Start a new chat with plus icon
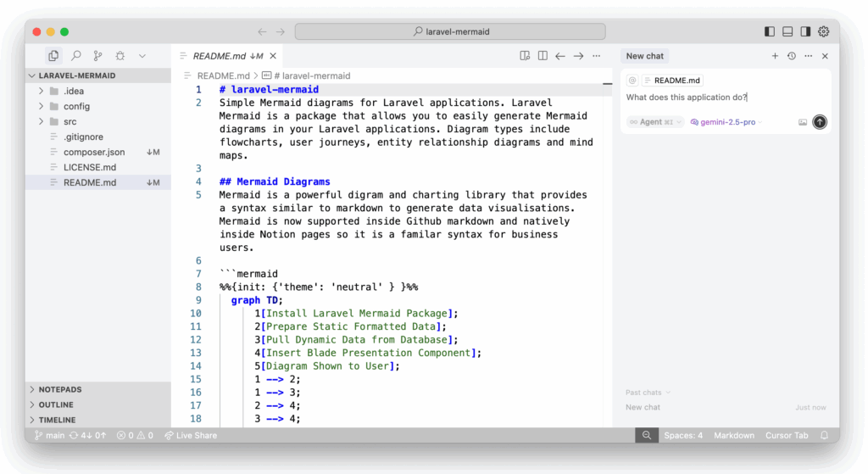868x474 pixels. 775,56
